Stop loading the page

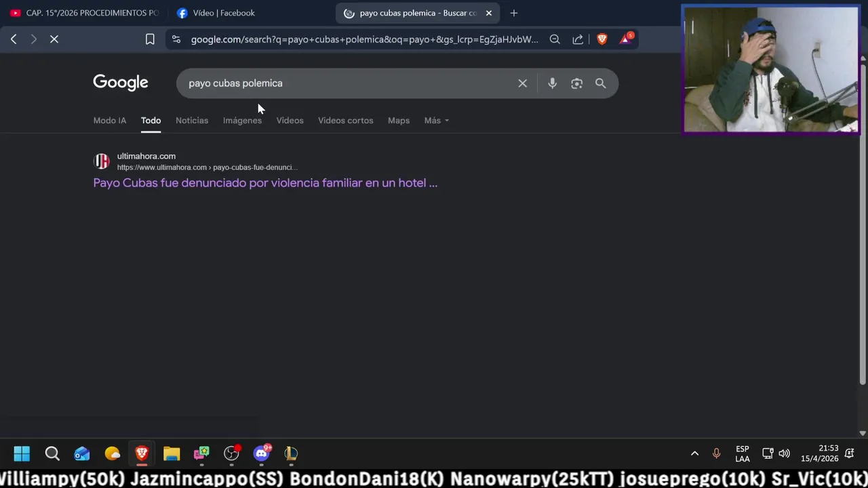54,39
